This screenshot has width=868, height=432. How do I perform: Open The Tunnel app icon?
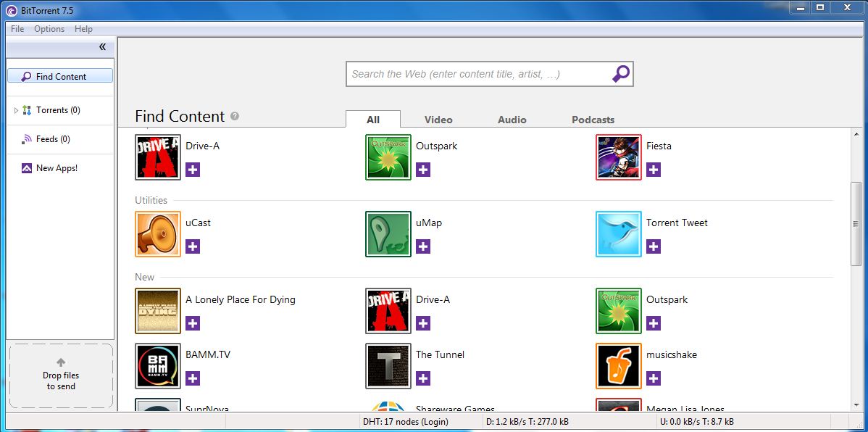click(388, 365)
